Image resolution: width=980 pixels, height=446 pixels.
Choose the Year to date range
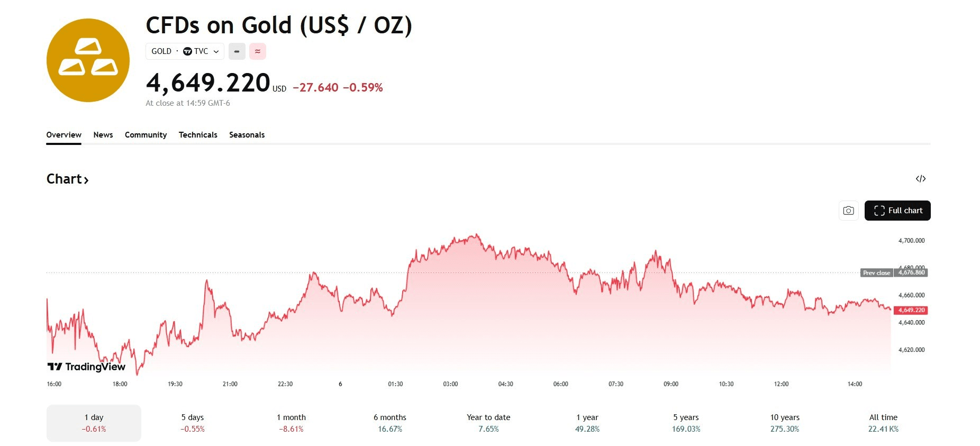[488, 423]
